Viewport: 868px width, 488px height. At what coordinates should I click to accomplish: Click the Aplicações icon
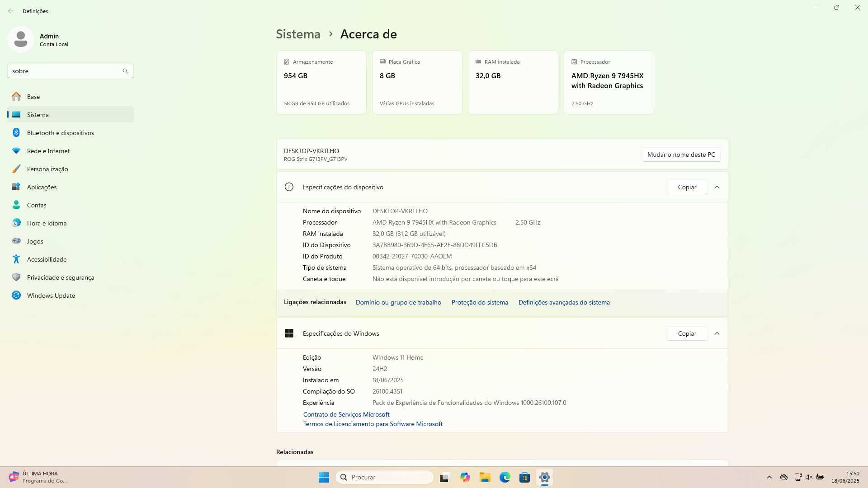click(16, 187)
